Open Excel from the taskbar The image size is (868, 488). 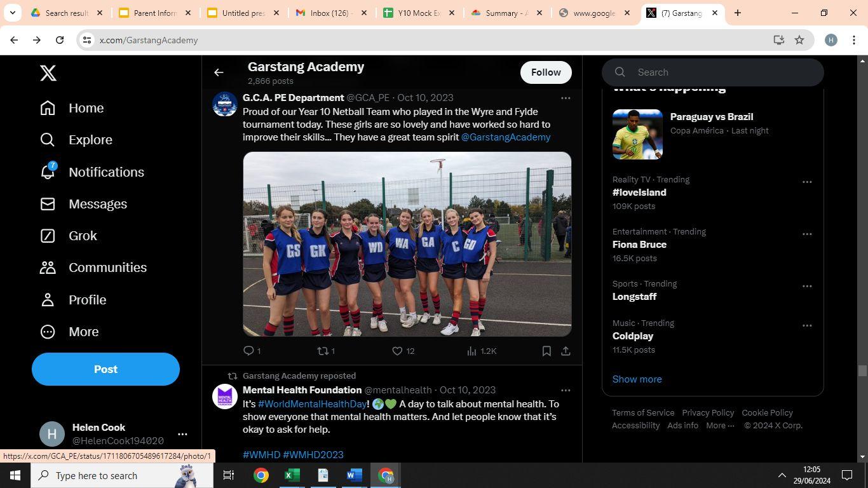tap(292, 475)
